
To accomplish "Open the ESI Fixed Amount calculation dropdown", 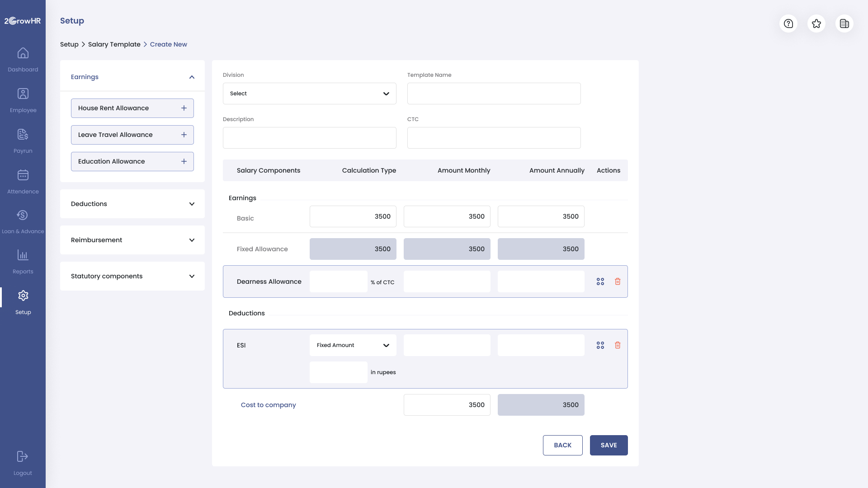I will click(x=353, y=345).
